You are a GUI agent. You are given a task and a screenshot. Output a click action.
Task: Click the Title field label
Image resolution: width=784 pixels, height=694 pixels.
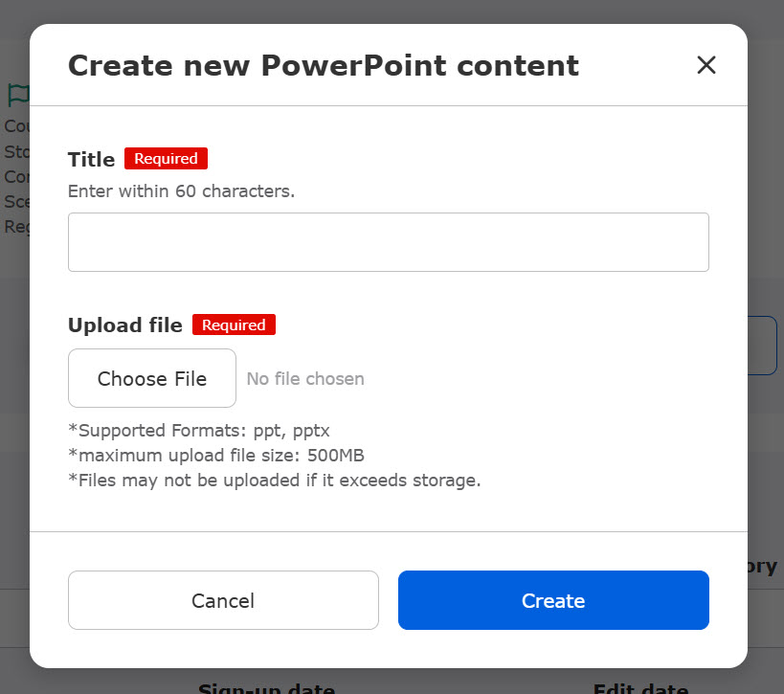tap(91, 160)
